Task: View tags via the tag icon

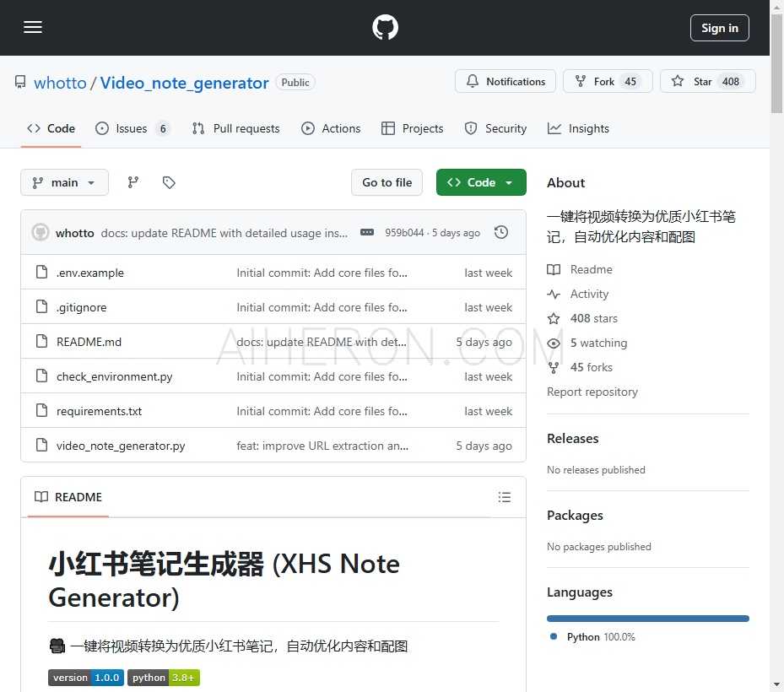Action: (169, 182)
